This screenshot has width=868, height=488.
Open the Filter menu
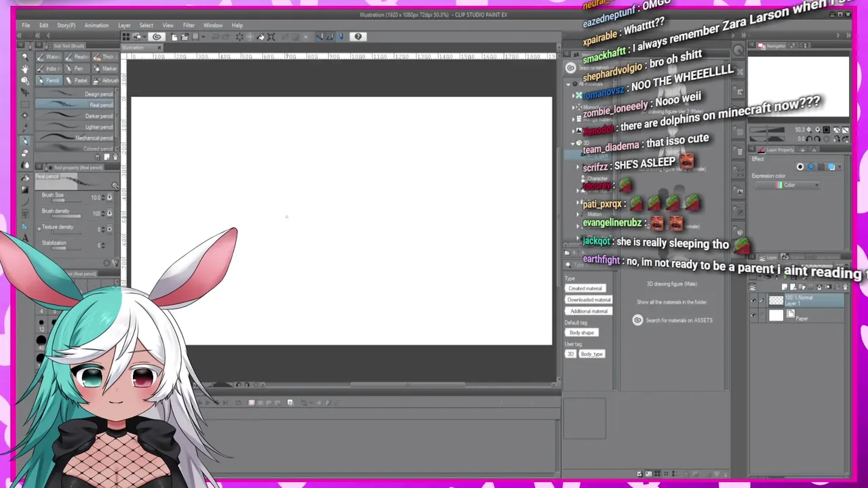[189, 25]
